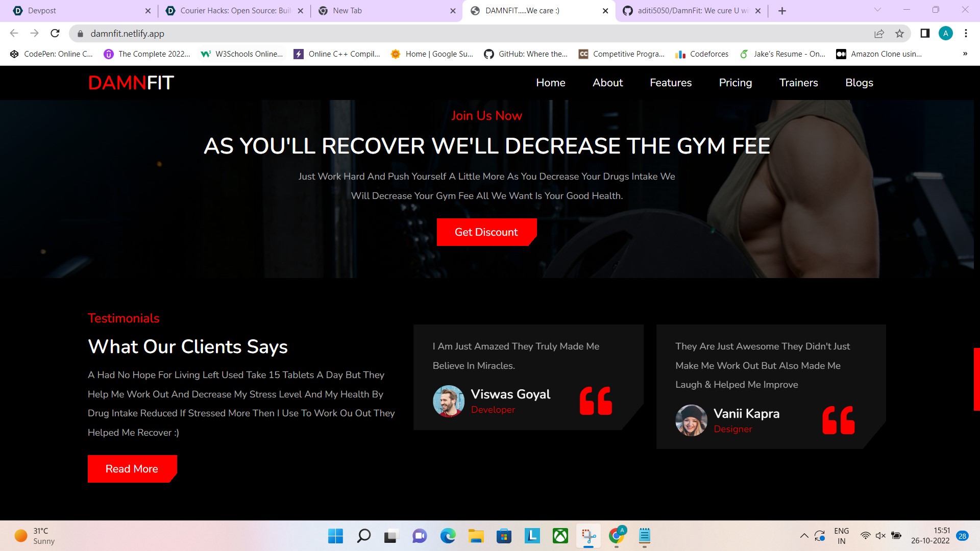This screenshot has height=551, width=980.
Task: Click the browser reload icon
Action: click(x=55, y=34)
